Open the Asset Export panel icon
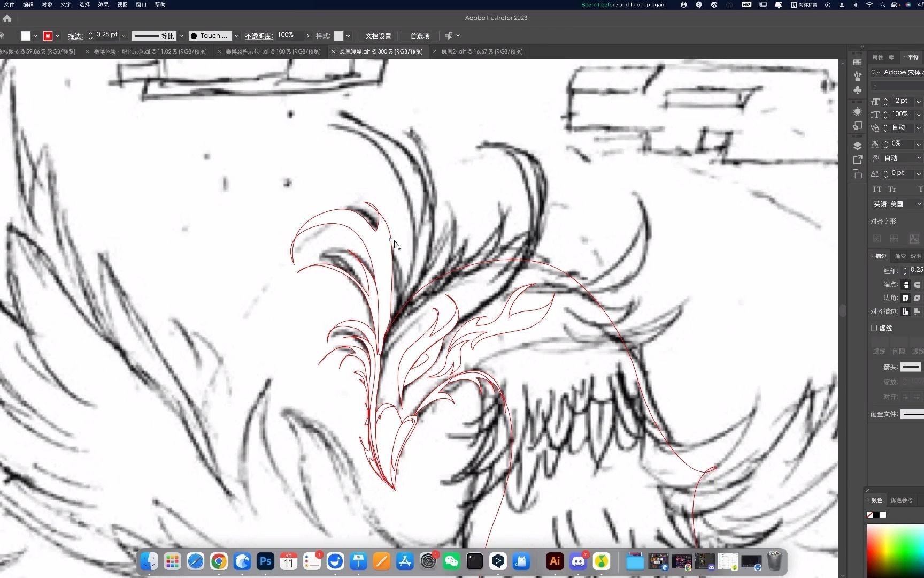 (858, 159)
